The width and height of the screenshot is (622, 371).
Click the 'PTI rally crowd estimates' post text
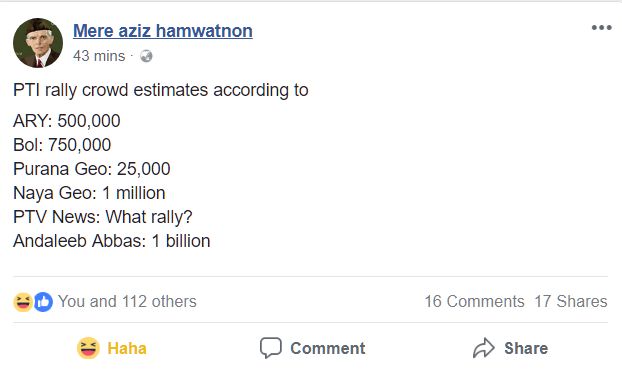click(x=161, y=90)
